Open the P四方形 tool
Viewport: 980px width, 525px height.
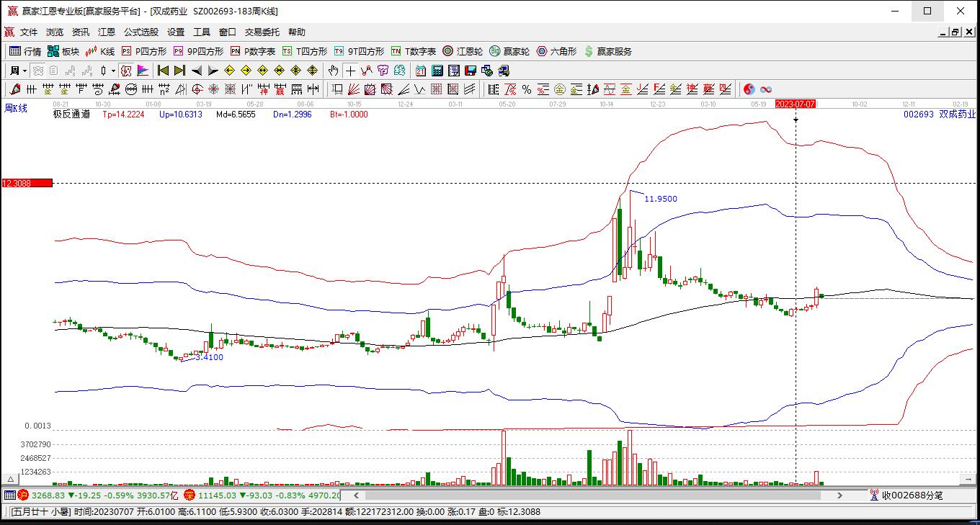click(x=143, y=51)
